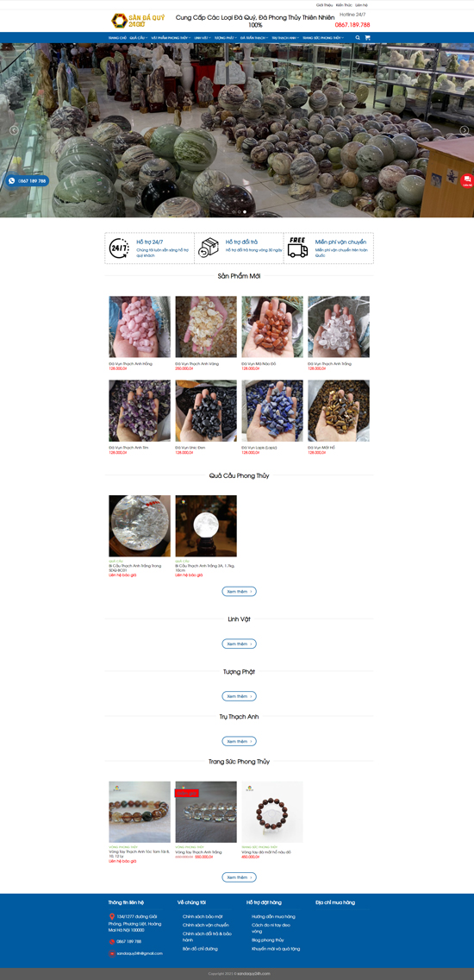The height and width of the screenshot is (980, 474).
Task: Click Xem thêm under Quả Cầu Phong Thủy
Action: (240, 591)
